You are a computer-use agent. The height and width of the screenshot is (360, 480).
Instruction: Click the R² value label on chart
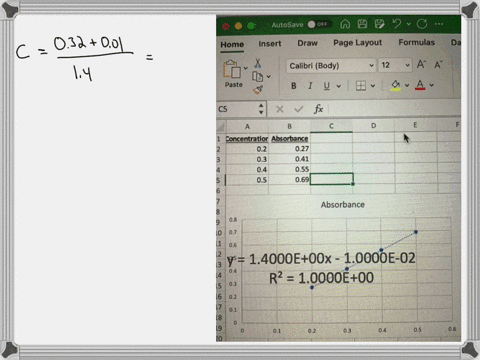click(x=321, y=278)
